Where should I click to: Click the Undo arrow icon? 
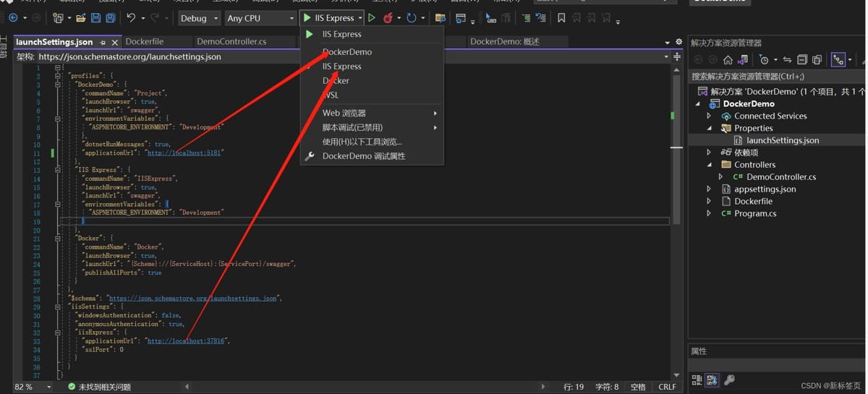tap(131, 17)
